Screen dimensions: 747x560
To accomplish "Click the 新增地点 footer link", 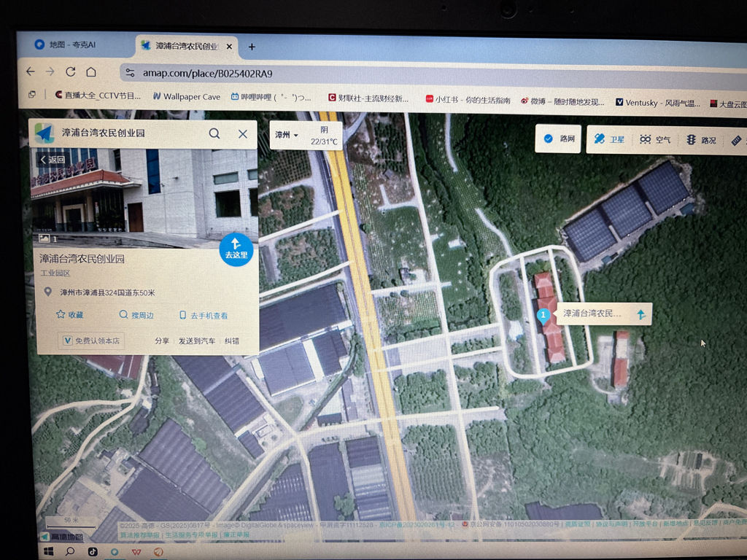I will point(676,523).
